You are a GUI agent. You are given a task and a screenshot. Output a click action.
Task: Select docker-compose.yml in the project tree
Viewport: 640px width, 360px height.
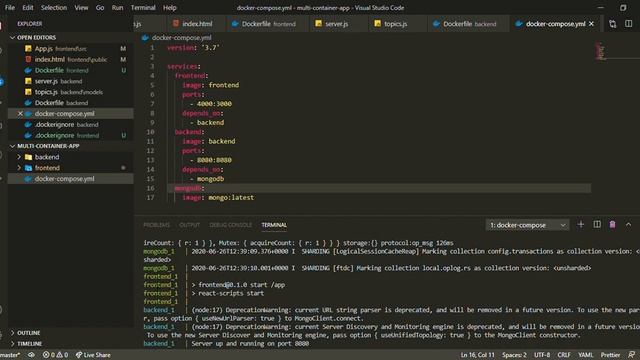coord(71,179)
